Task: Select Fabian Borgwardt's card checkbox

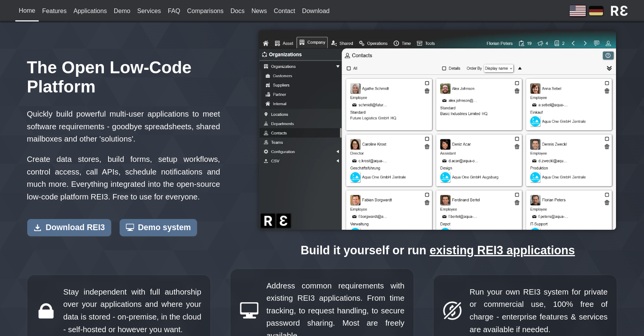Action: [427, 195]
